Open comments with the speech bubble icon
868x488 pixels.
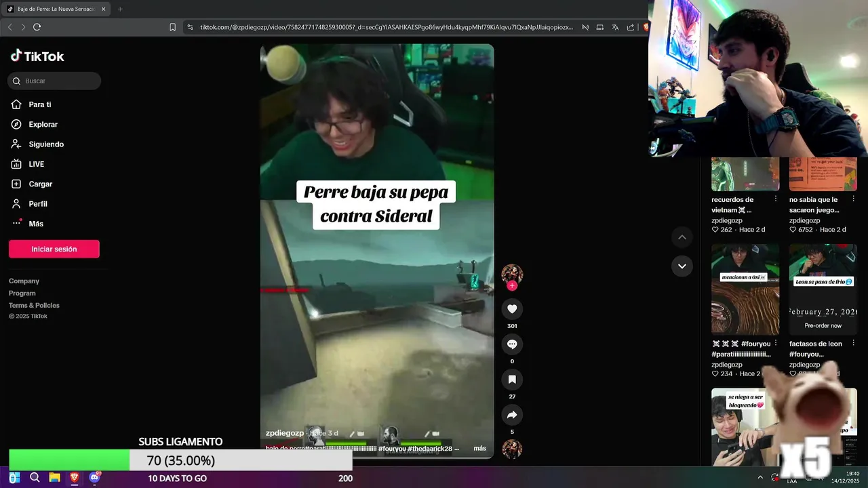pyautogui.click(x=512, y=344)
